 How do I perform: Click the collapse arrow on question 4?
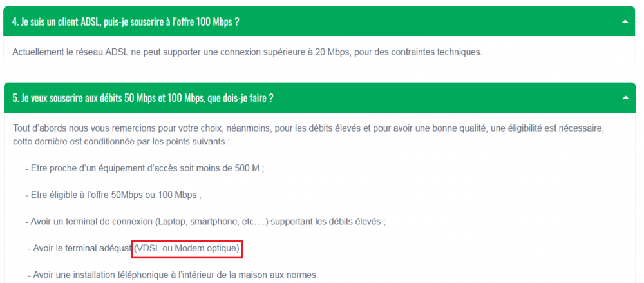click(624, 21)
